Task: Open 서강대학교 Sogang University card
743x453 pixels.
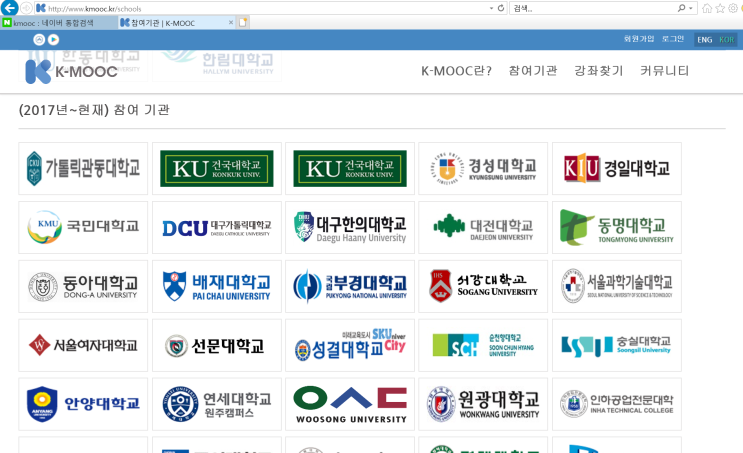Action: click(x=483, y=286)
